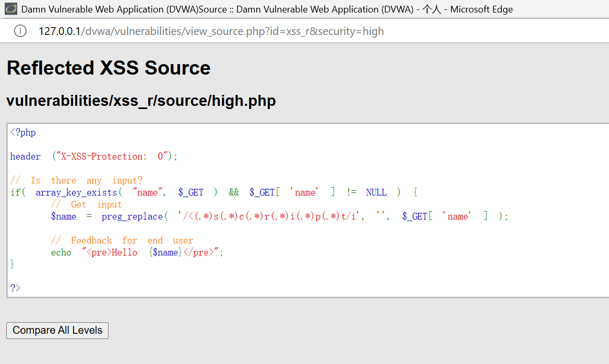Click the window title text

pos(267,9)
